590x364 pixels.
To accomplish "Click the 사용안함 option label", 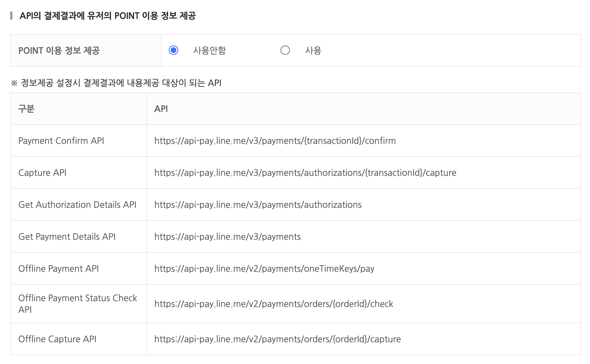I will click(x=210, y=50).
